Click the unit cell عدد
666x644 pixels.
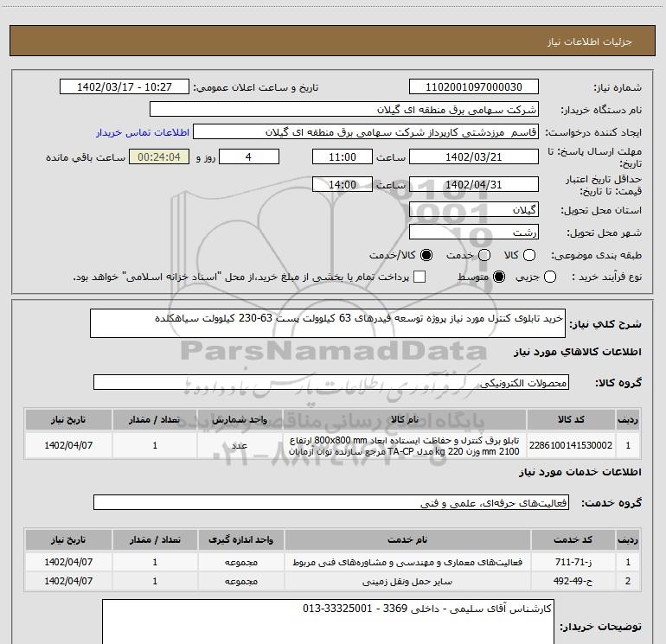(240, 445)
